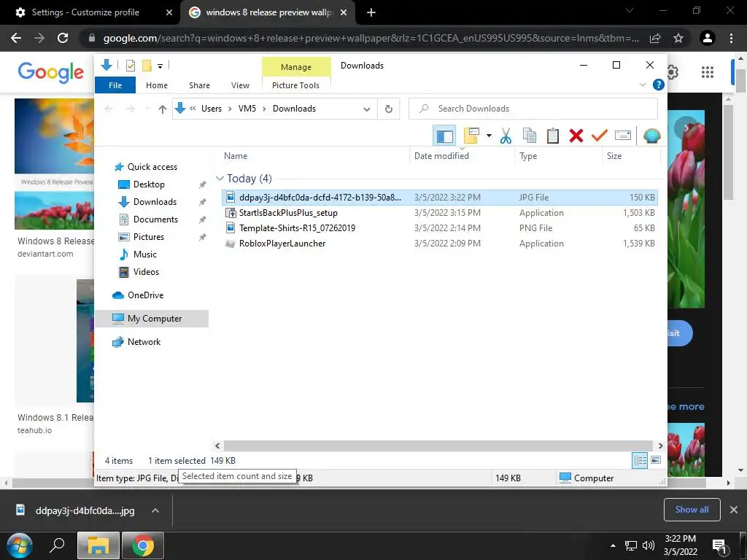Image resolution: width=747 pixels, height=560 pixels.
Task: Click red X Delete icon
Action: click(x=576, y=136)
